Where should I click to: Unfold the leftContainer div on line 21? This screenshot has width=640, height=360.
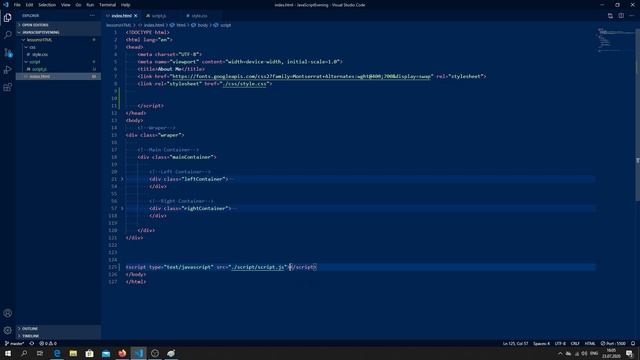[122, 179]
